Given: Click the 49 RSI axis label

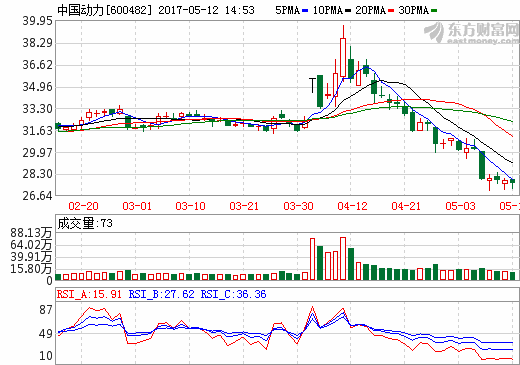Looking at the screenshot, I should [46, 334].
